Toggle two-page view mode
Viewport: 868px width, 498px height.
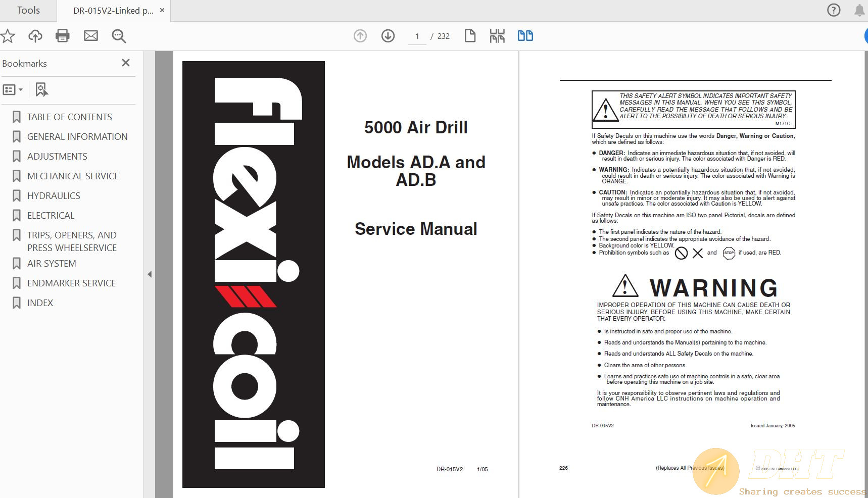(525, 36)
